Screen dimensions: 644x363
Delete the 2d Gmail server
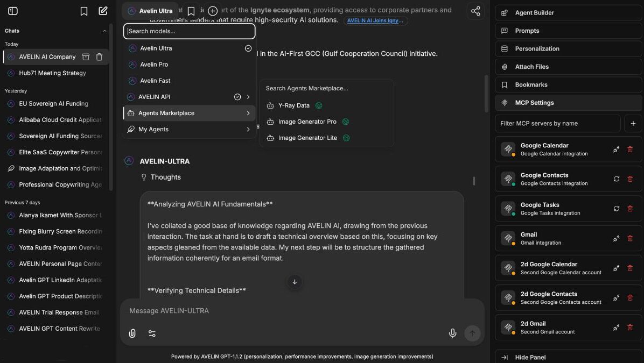tap(630, 328)
